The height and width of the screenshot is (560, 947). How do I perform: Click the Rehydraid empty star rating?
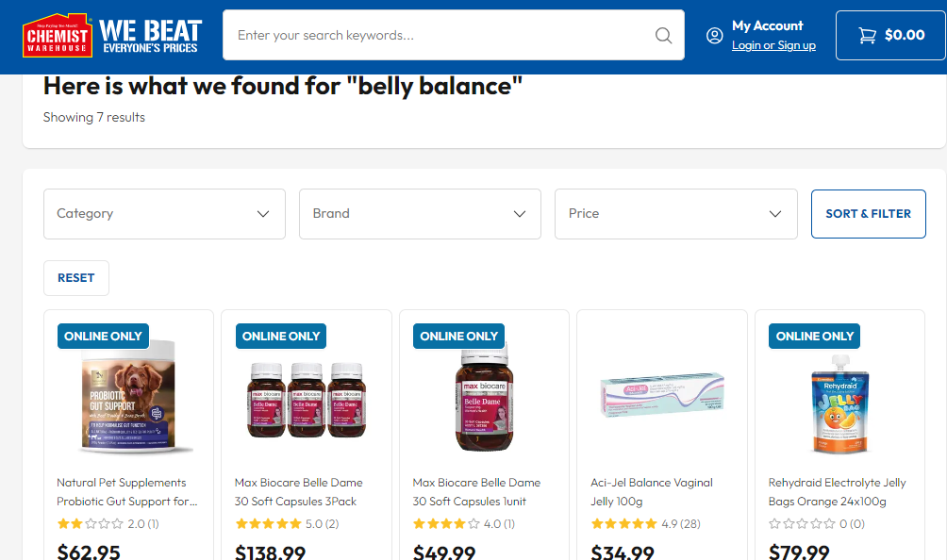coord(801,524)
